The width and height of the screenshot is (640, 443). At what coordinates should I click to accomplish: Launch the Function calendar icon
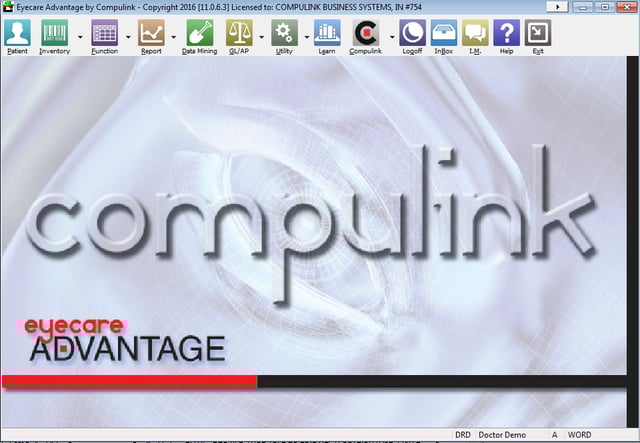104,33
